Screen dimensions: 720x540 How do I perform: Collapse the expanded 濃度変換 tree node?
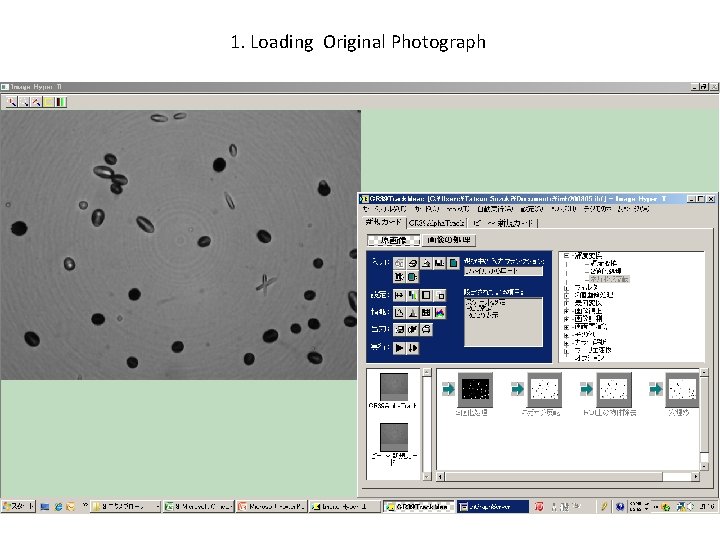[x=566, y=256]
